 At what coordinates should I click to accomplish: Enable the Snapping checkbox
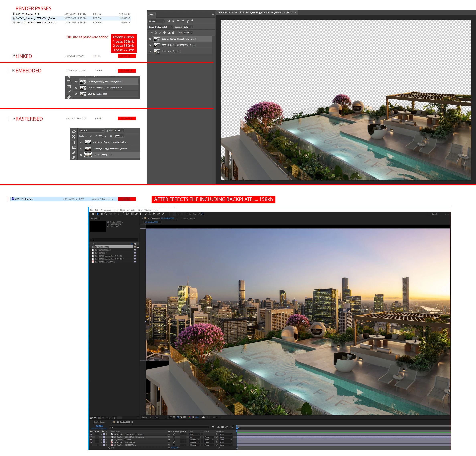(187, 214)
